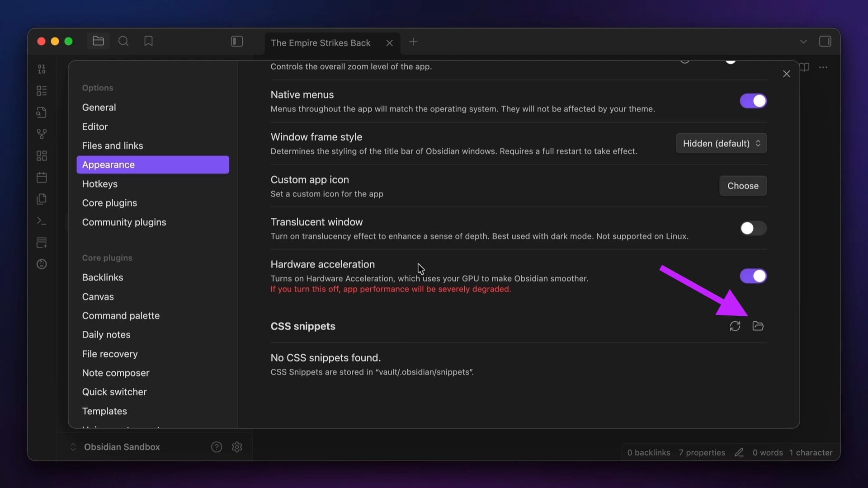This screenshot has width=868, height=488.
Task: Open file explorer folder icon
Action: [98, 42]
